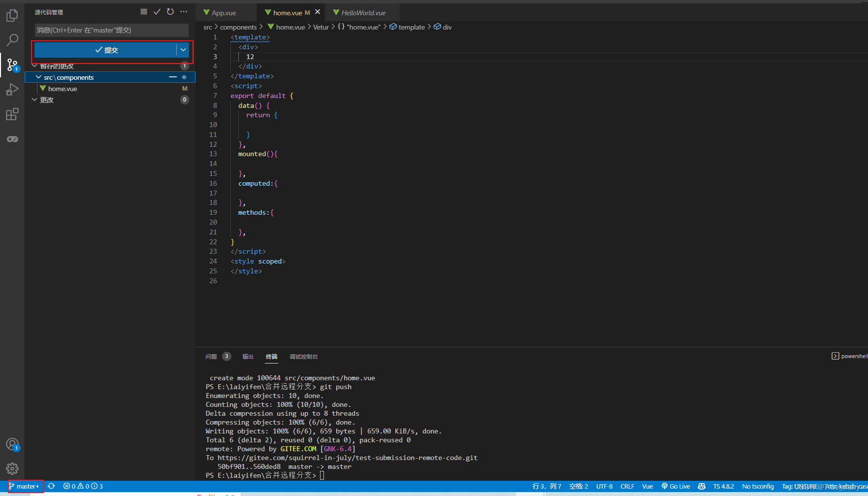Open the Search view in activity bar
This screenshot has height=496, width=868.
(x=12, y=40)
